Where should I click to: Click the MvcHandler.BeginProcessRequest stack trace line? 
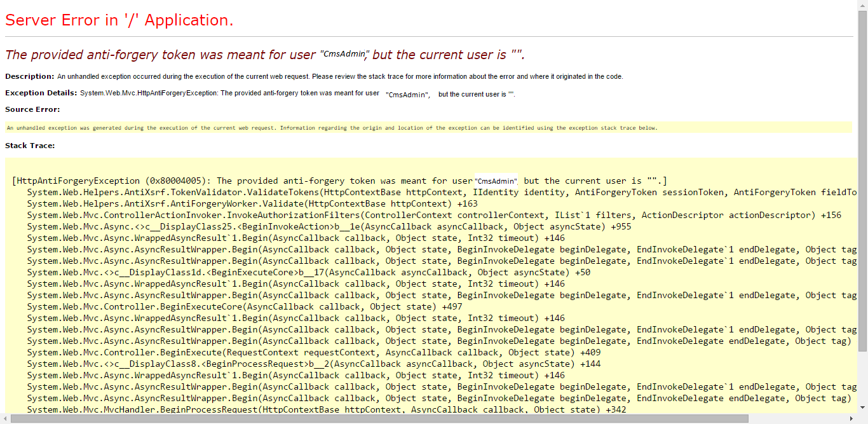[313, 410]
